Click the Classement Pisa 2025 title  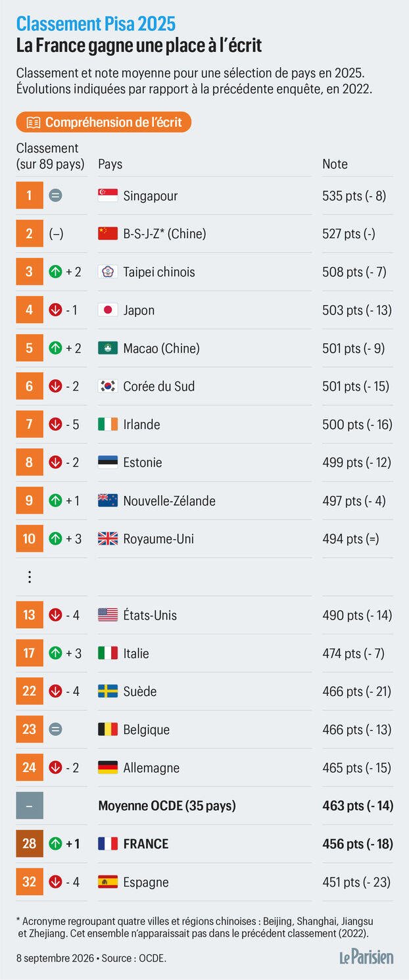96,24
